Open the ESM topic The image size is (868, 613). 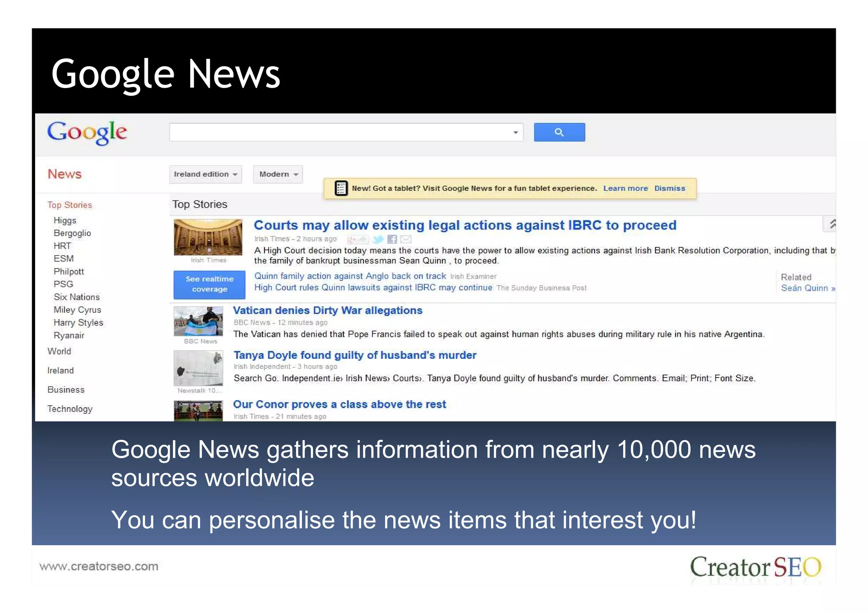64,258
